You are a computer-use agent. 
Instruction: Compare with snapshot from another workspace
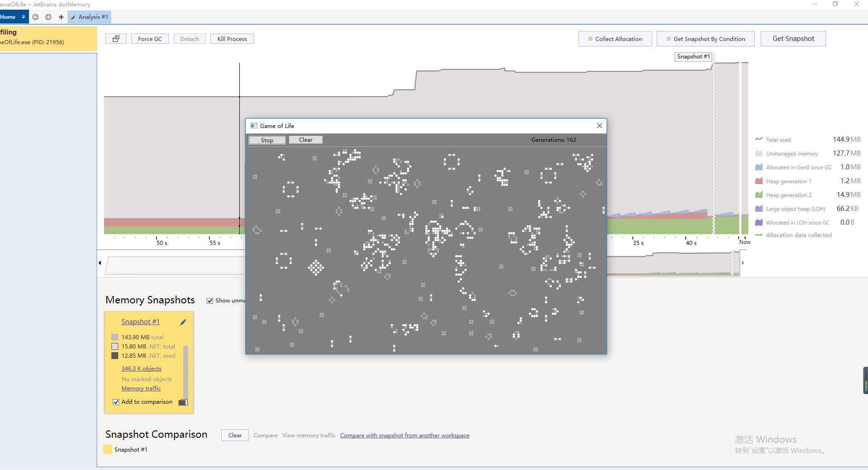click(405, 435)
